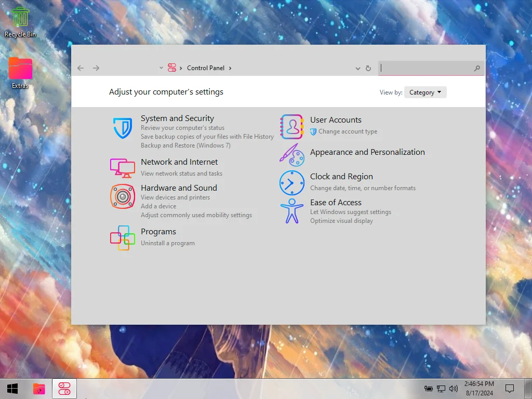
Task: Select Let Windows suggest settings
Action: (x=351, y=212)
